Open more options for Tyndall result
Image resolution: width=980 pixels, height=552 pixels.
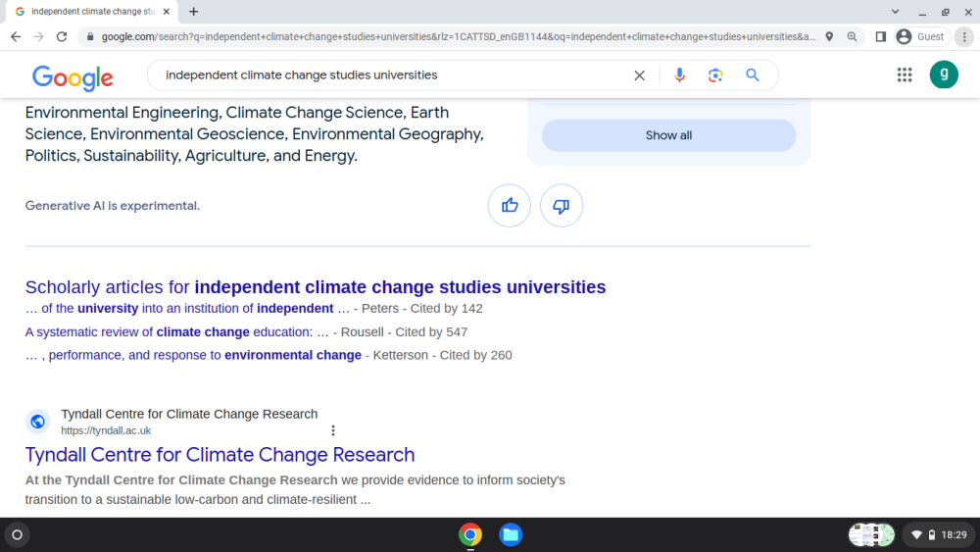pyautogui.click(x=333, y=430)
